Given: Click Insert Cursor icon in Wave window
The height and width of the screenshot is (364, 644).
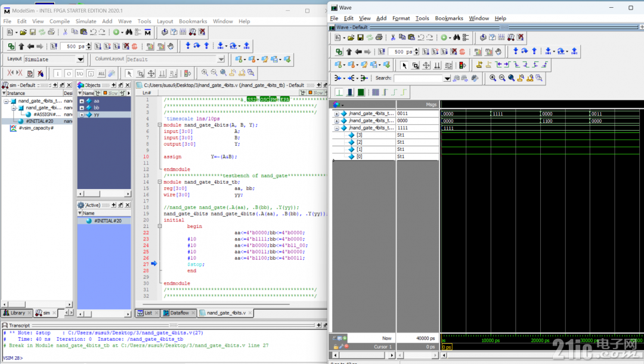Looking at the screenshot, I should point(479,65).
